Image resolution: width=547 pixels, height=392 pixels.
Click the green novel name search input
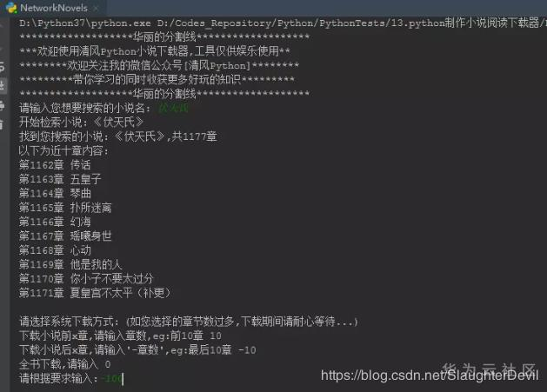pos(173,108)
